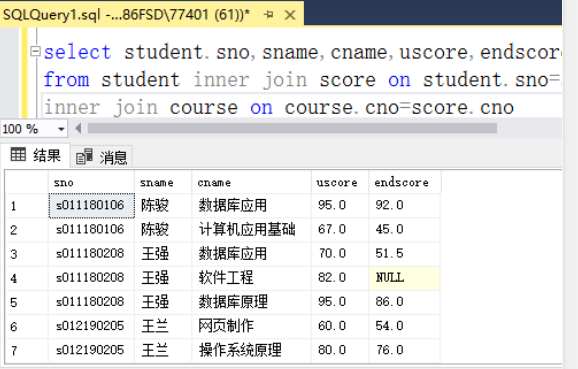The width and height of the screenshot is (578, 369).
Task: Switch to the 消息 messages tab
Action: pos(101,157)
